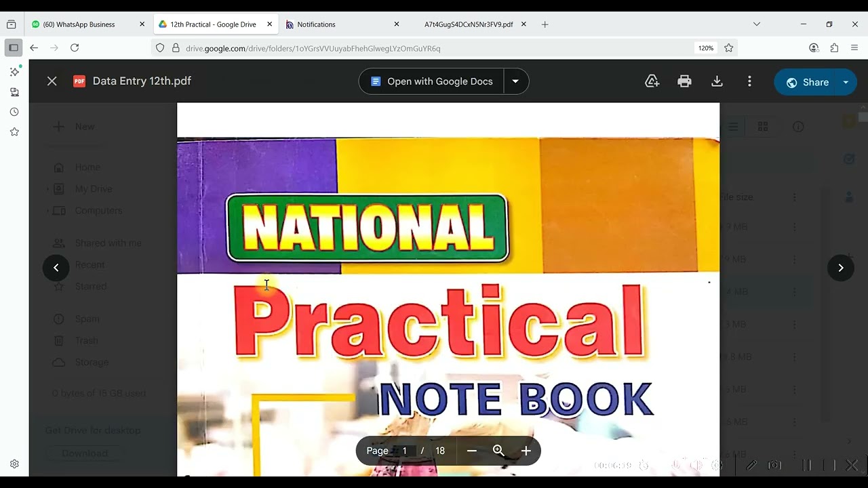Click the National Practical notebook cover page

tap(448, 289)
